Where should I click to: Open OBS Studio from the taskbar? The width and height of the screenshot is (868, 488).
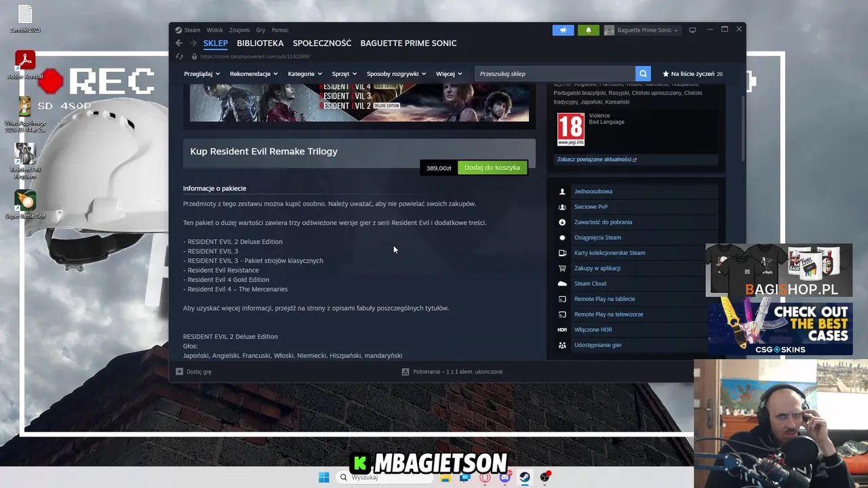545,477
